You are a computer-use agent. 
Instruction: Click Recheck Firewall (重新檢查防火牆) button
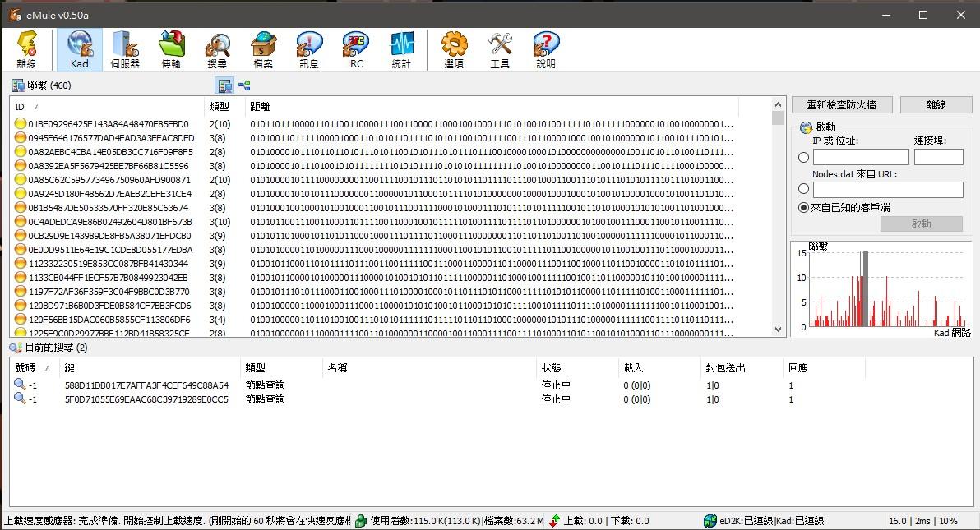click(x=842, y=105)
